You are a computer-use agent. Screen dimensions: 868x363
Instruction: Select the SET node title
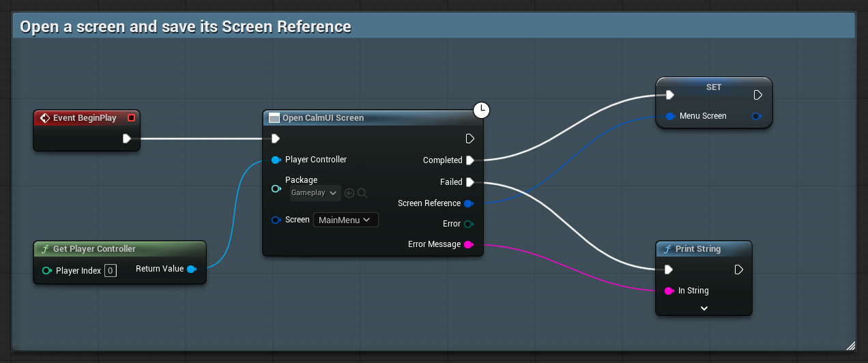[714, 87]
